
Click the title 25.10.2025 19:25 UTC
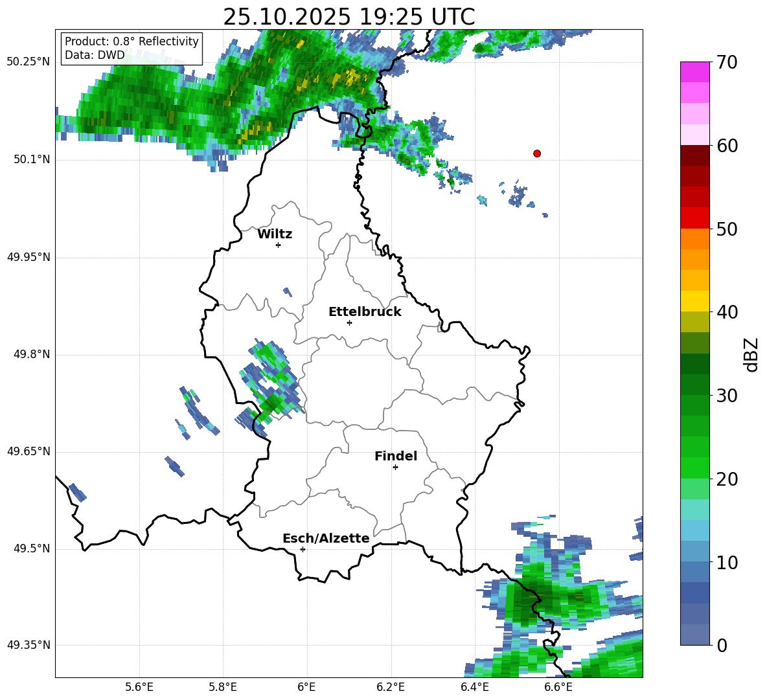click(x=349, y=17)
